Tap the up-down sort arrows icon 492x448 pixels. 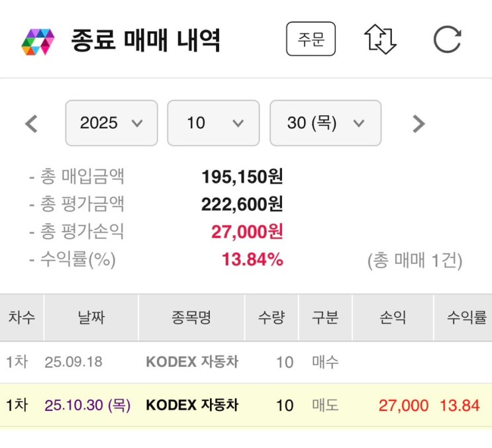(381, 40)
